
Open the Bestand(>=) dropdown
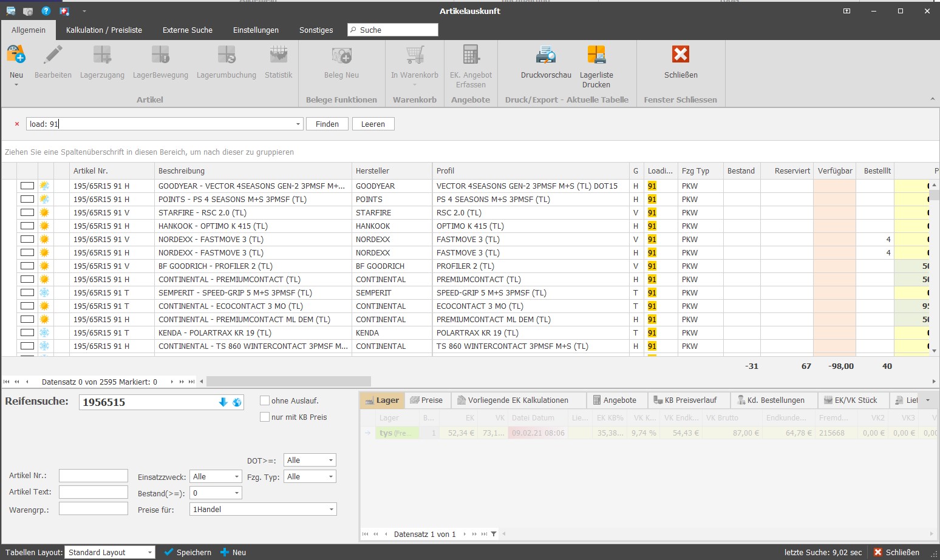point(236,493)
